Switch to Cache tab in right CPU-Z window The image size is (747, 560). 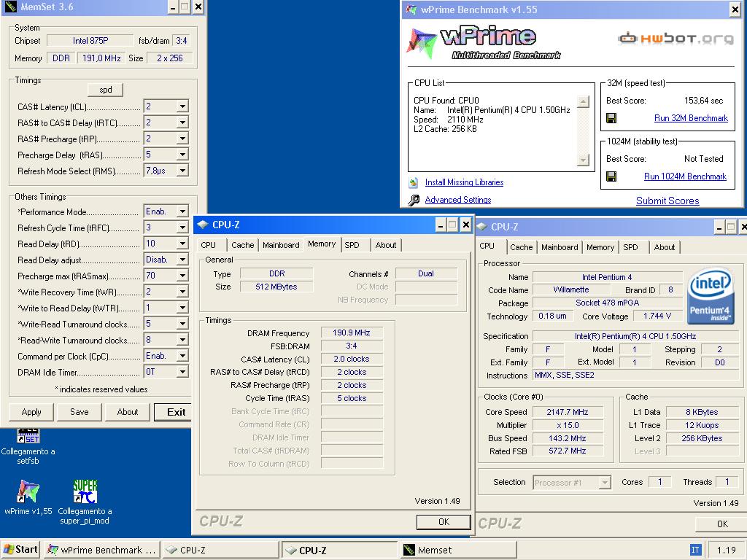(x=521, y=248)
